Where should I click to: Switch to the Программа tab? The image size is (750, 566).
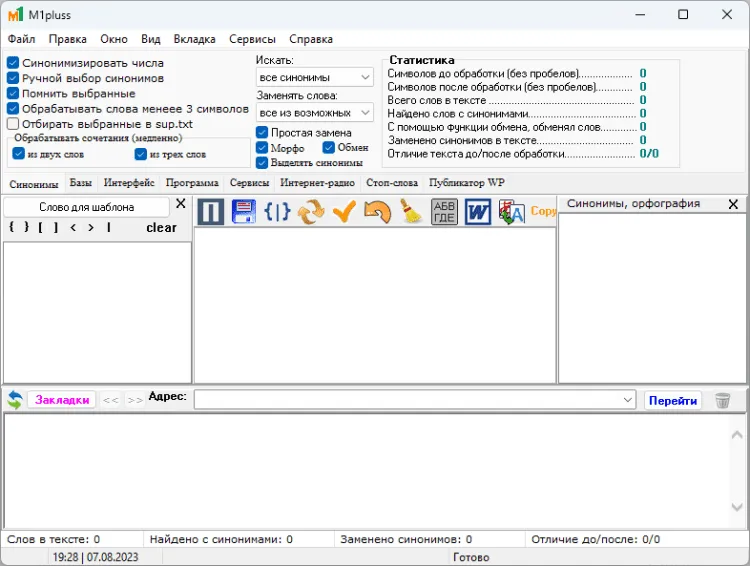point(192,182)
